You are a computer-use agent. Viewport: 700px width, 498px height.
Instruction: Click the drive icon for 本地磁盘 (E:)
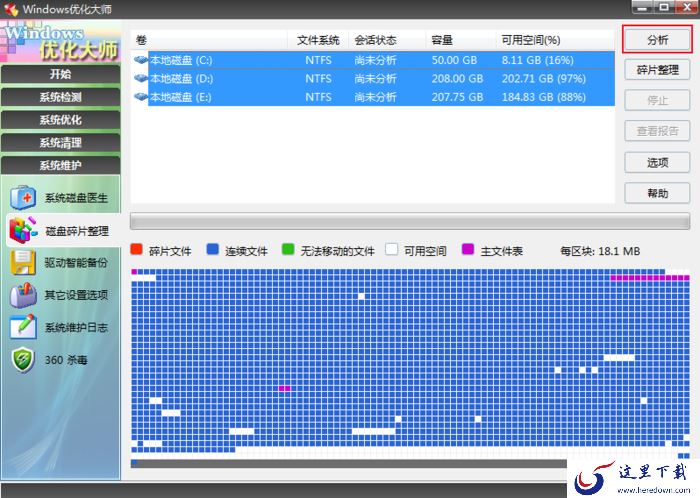(141, 97)
